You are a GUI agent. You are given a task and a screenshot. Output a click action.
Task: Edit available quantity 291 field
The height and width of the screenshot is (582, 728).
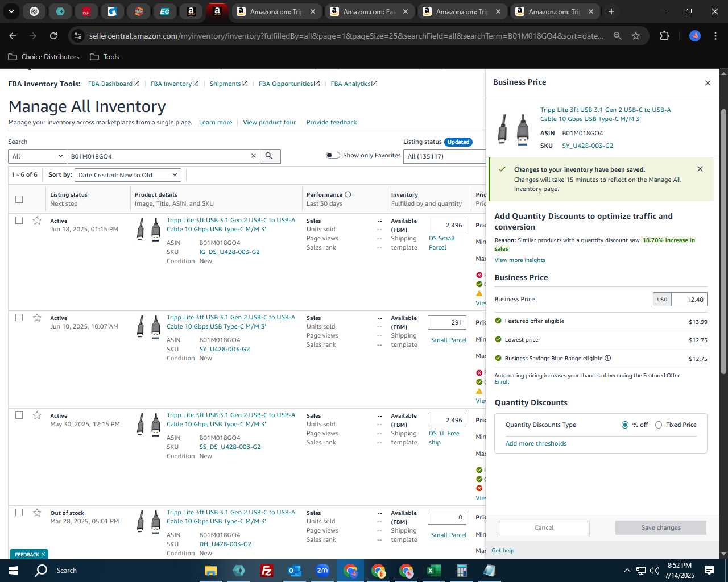coord(447,322)
